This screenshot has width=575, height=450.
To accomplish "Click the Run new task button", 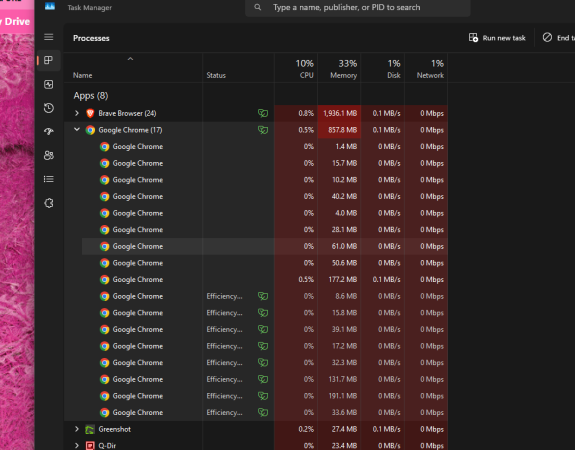I will 497,38.
